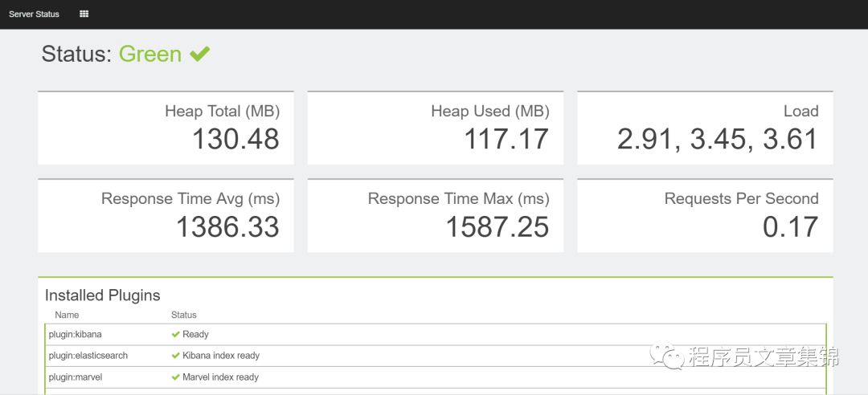Select the Requests Per Second metric card
Viewport: 868px width, 395px height.
point(705,215)
